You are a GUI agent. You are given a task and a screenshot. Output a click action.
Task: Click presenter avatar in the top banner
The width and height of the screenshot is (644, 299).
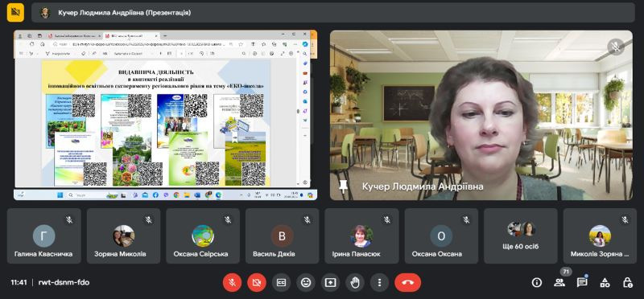[45, 13]
